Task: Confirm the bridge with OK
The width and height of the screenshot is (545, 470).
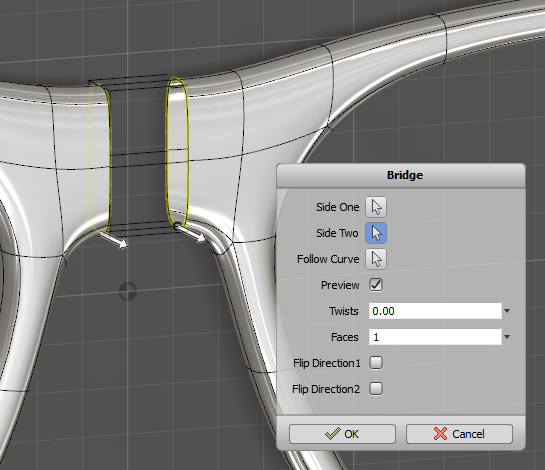Action: pyautogui.click(x=342, y=434)
